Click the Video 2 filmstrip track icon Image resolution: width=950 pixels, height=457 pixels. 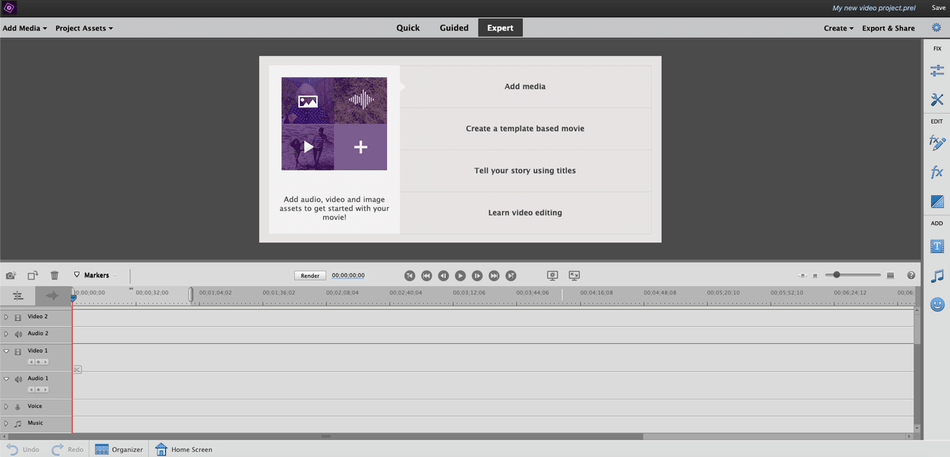point(18,317)
